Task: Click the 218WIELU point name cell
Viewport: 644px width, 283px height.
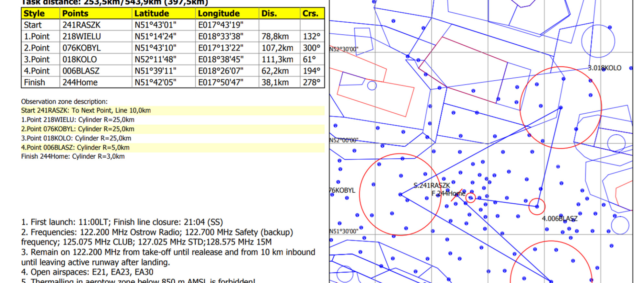Action: click(81, 37)
